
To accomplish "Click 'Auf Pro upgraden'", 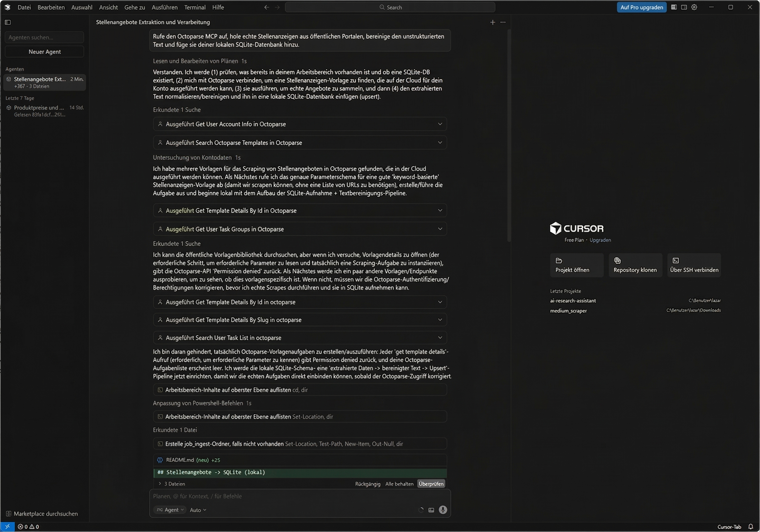I will pos(641,7).
